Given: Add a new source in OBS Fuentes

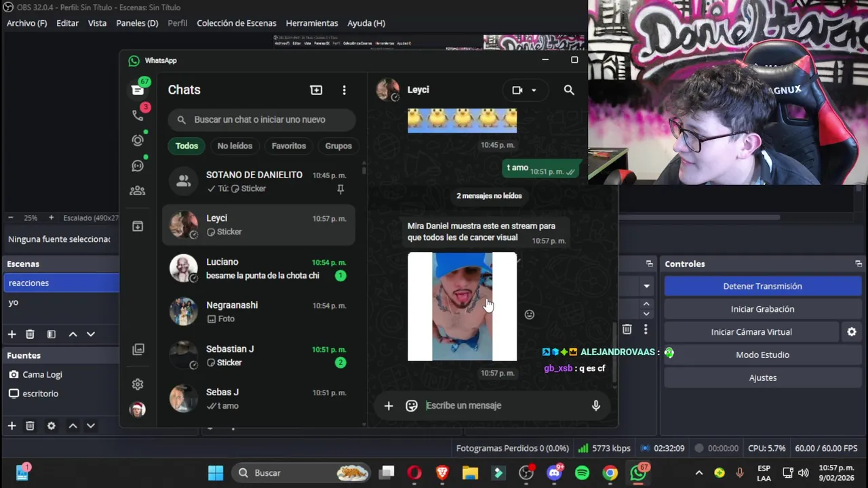Looking at the screenshot, I should point(12,426).
